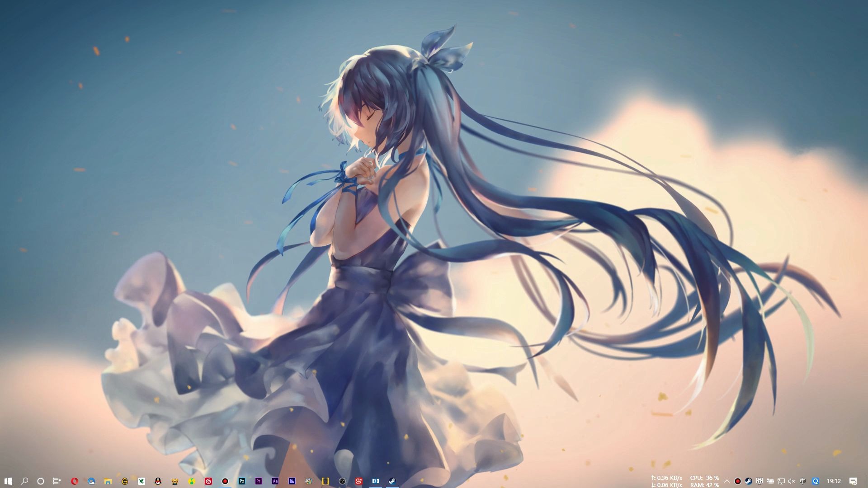Open OBS Studio from taskbar
Viewport: 868px width, 488px height.
pos(342,481)
